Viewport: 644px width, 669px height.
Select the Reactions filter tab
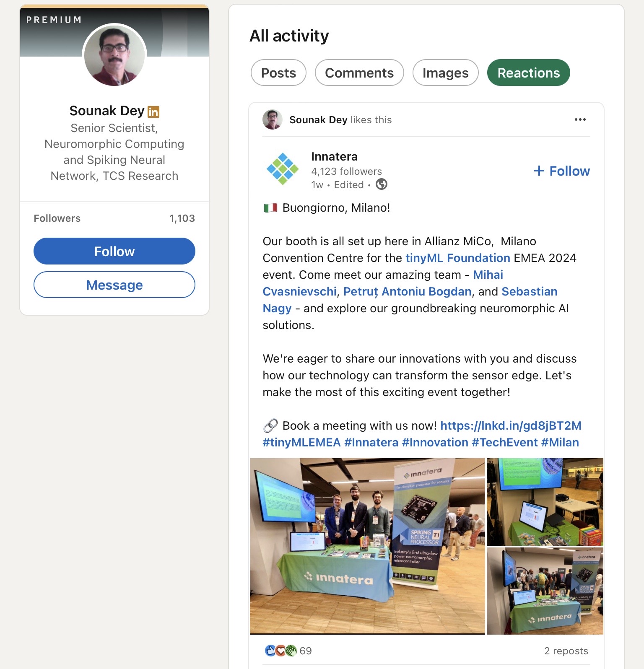528,73
